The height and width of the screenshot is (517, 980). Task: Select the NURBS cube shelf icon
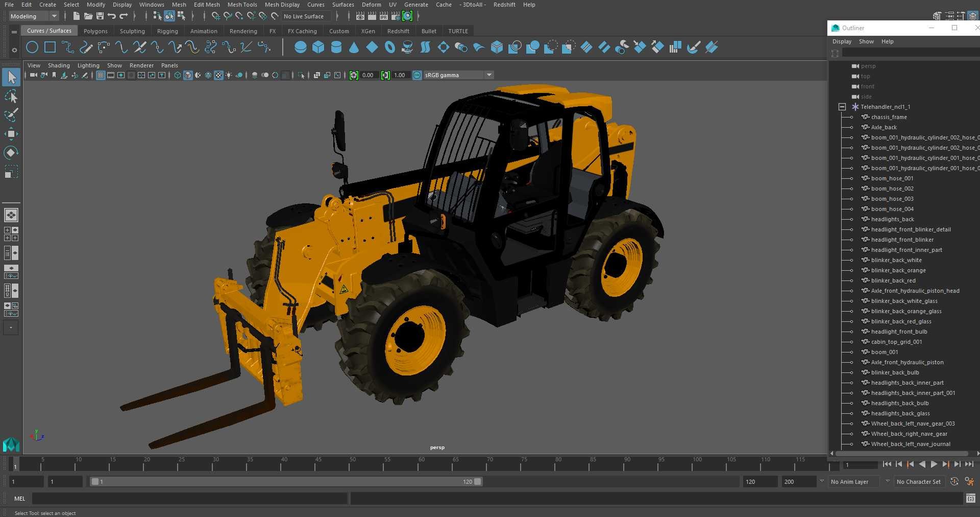[x=318, y=48]
